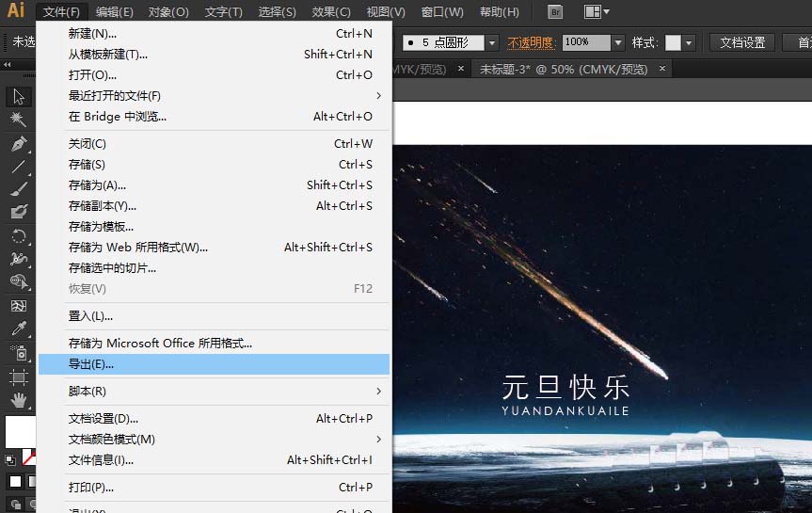Open the arrange documents layout icon
Screen dimensions: 812x513
tap(597, 11)
